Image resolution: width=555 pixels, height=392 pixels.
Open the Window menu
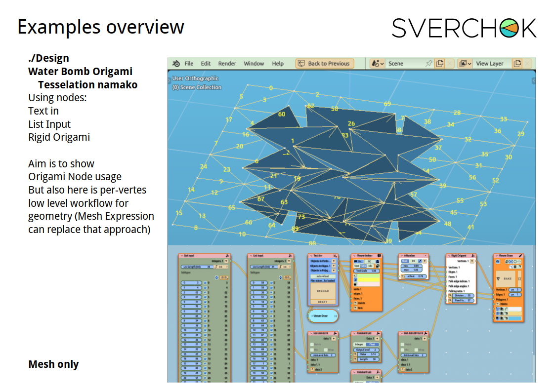click(x=254, y=64)
